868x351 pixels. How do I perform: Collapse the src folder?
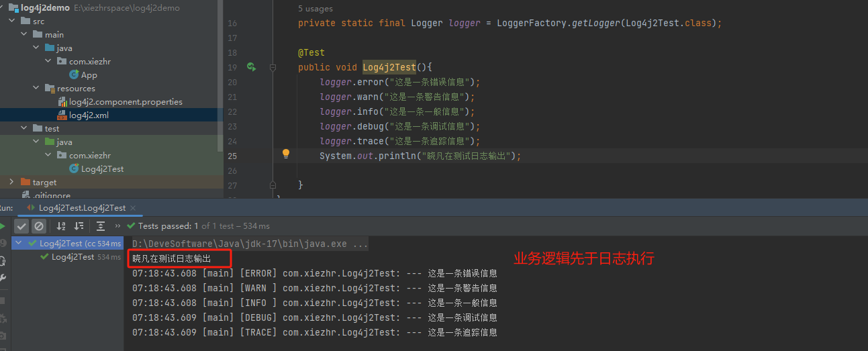click(x=12, y=21)
